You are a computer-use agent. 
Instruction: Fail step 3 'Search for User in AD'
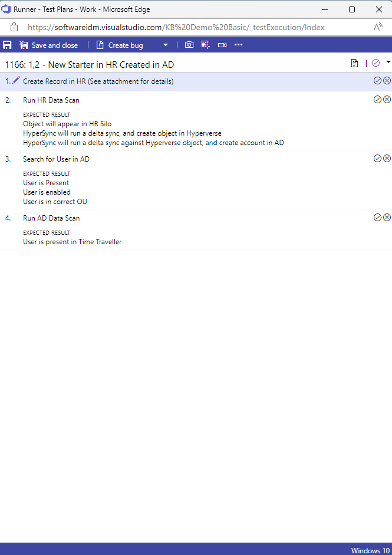(x=387, y=158)
